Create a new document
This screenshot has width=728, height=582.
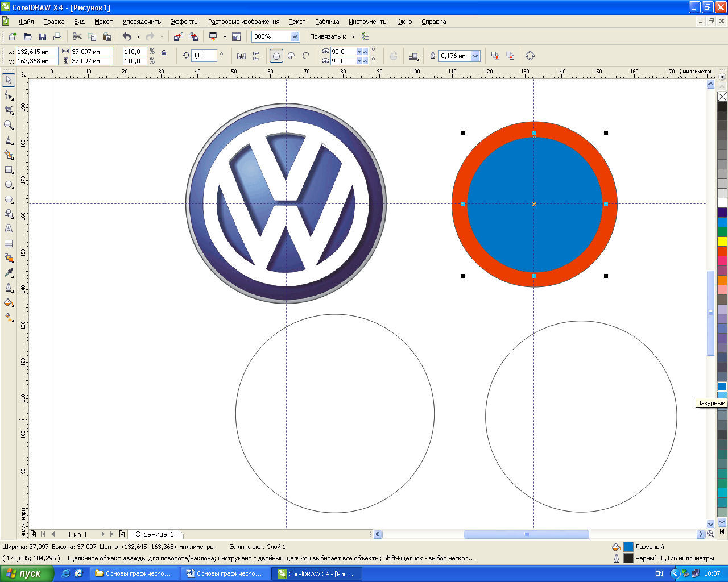click(13, 36)
